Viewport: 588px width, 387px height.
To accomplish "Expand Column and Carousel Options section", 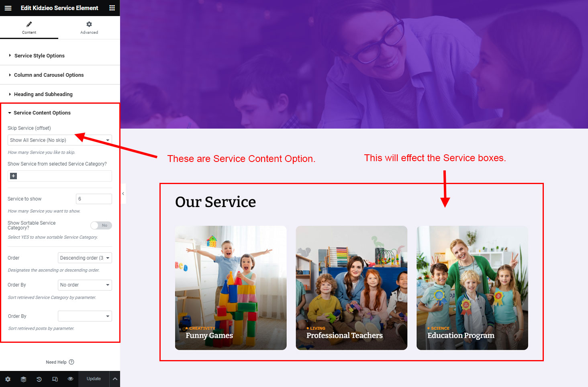I will (49, 75).
